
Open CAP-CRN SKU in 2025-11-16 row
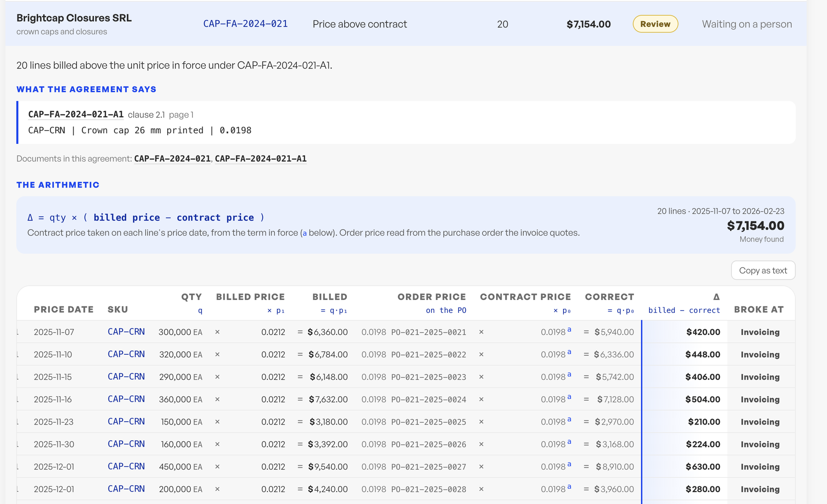click(126, 399)
